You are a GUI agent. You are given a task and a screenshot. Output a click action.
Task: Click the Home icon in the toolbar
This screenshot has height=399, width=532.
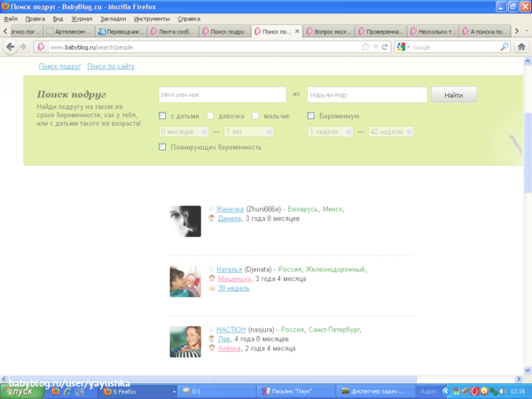click(521, 47)
